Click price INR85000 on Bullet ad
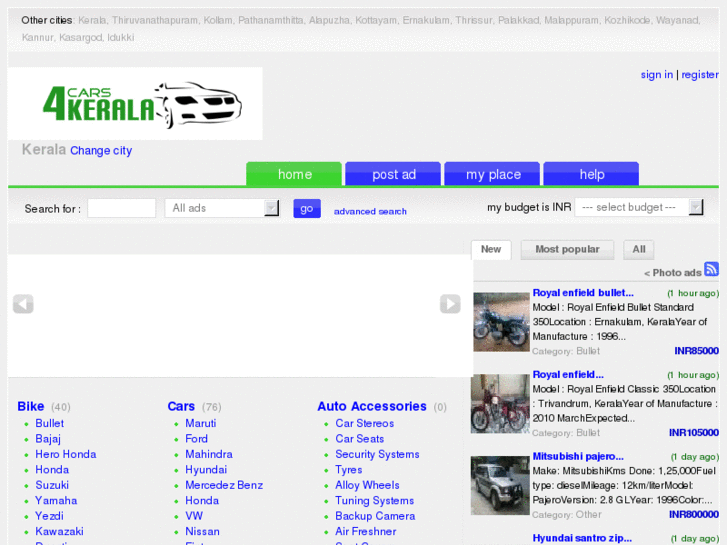The image size is (727, 545). pos(696,351)
